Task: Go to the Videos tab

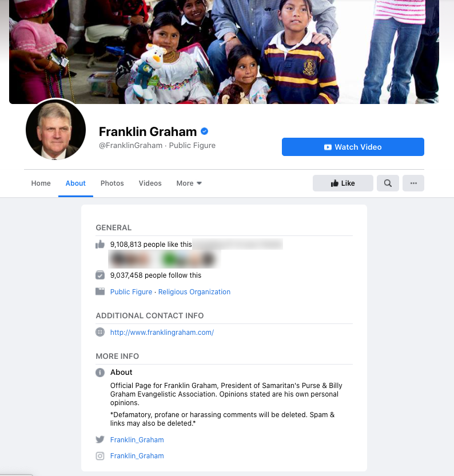Action: [150, 183]
